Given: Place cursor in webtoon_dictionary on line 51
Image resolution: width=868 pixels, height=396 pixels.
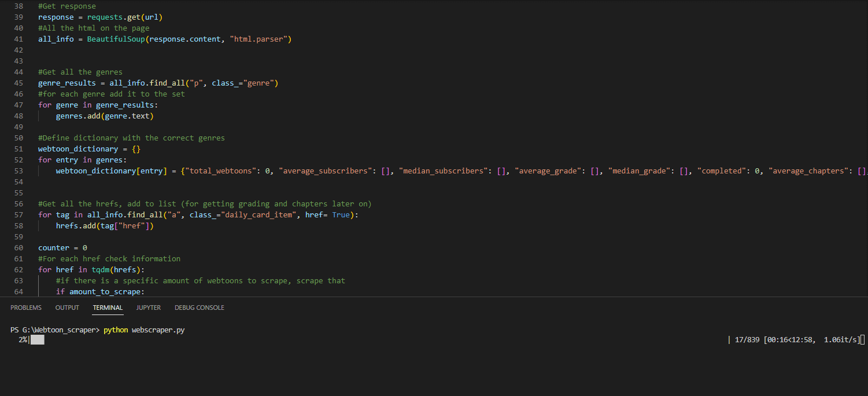Looking at the screenshot, I should coord(77,149).
